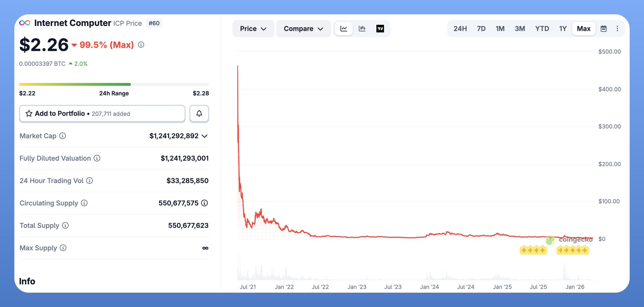This screenshot has width=644, height=307.
Task: Open the calendar date range picker
Action: pos(603,29)
